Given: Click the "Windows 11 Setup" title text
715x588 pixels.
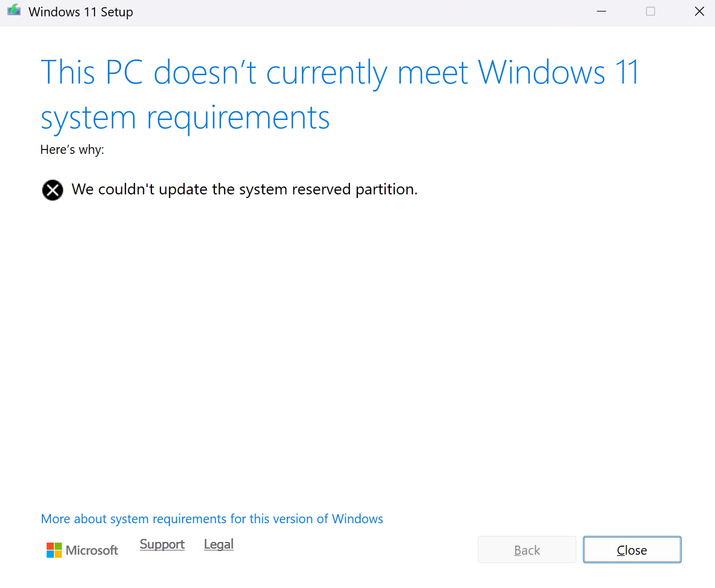Looking at the screenshot, I should pos(81,12).
